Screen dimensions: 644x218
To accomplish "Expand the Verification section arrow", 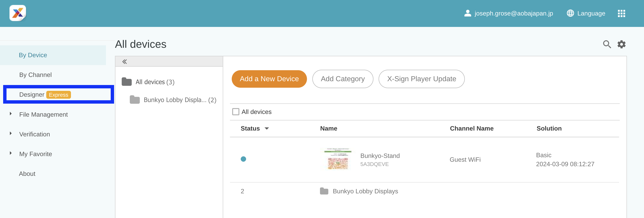I will [x=11, y=134].
